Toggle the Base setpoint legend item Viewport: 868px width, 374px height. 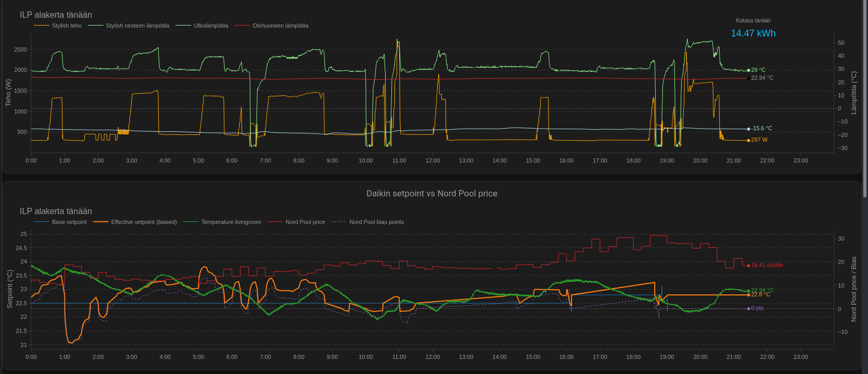pyautogui.click(x=69, y=222)
